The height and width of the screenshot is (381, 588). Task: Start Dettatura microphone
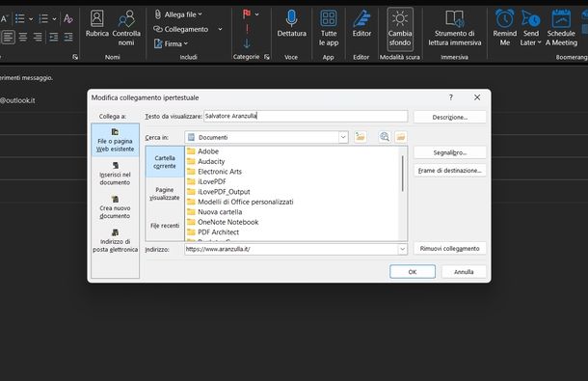[x=291, y=23]
